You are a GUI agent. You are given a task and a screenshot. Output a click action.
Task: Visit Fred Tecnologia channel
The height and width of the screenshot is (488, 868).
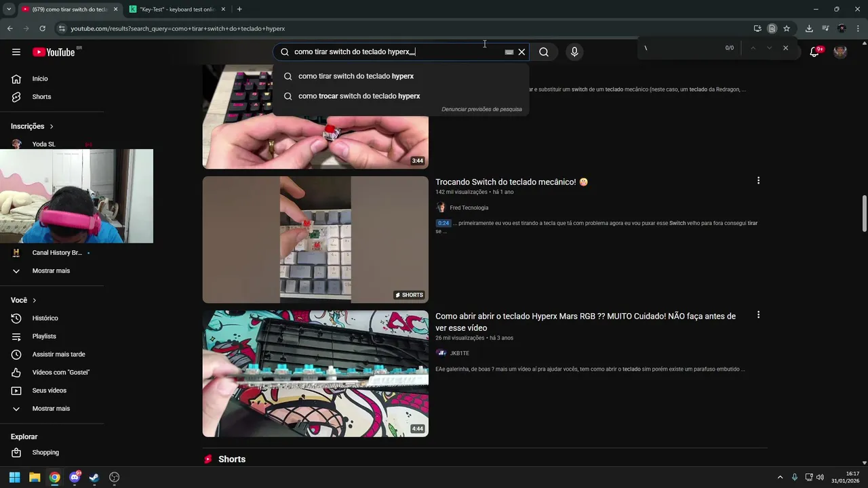click(x=469, y=208)
